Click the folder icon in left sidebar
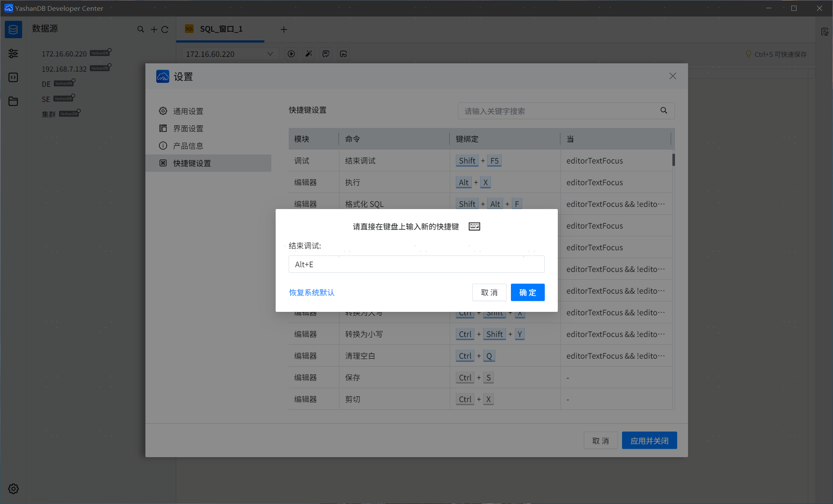Image resolution: width=833 pixels, height=504 pixels. click(x=13, y=101)
